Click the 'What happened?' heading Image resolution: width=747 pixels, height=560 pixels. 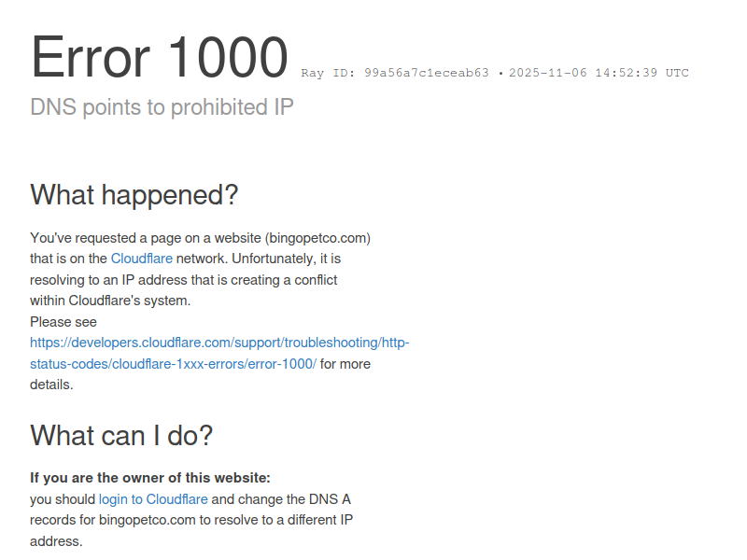point(134,195)
